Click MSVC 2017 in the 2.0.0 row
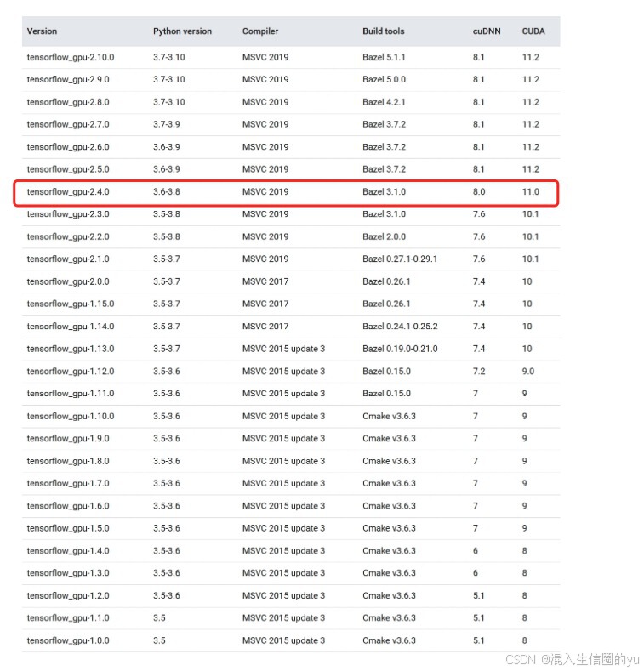This screenshot has height=671, width=644. 265,281
